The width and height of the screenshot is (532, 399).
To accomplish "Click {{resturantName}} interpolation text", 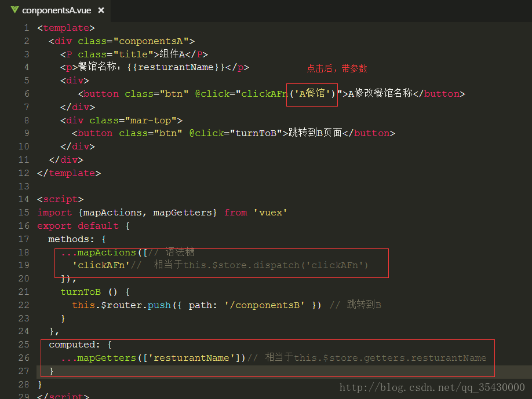I will [176, 67].
